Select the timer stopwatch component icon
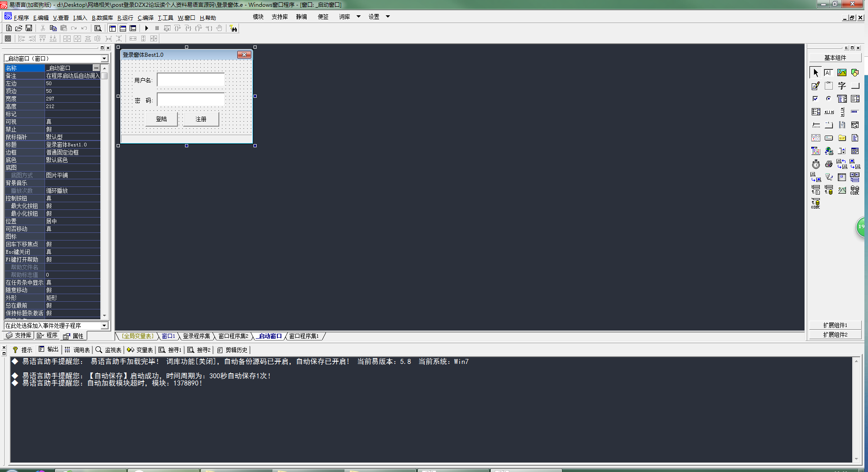This screenshot has height=472, width=868. (x=816, y=164)
